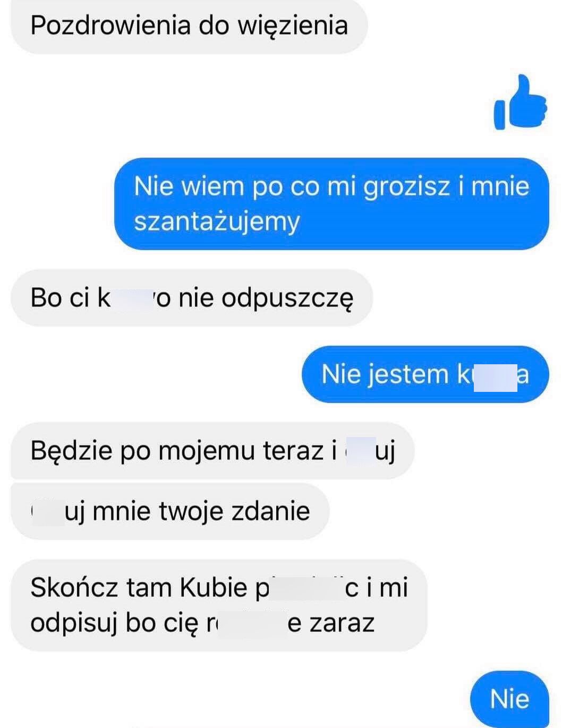Select the 'Skończ tam Kubie' message bubble

coord(219,605)
